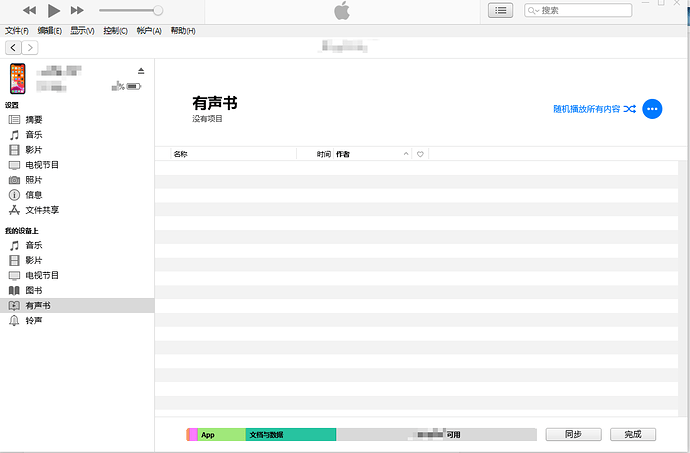The image size is (690, 453).
Task: Skip to the next track
Action: point(78,10)
